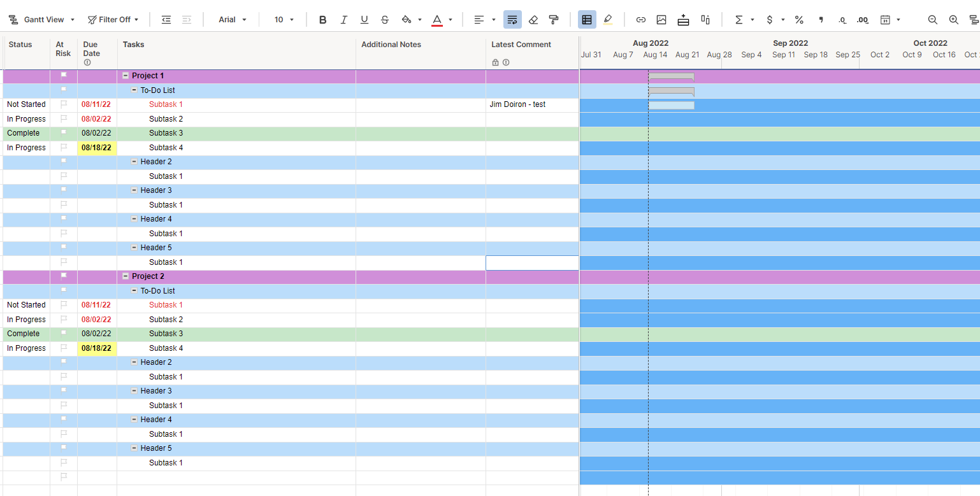Click the Percentage format icon
The width and height of the screenshot is (980, 496).
point(799,20)
